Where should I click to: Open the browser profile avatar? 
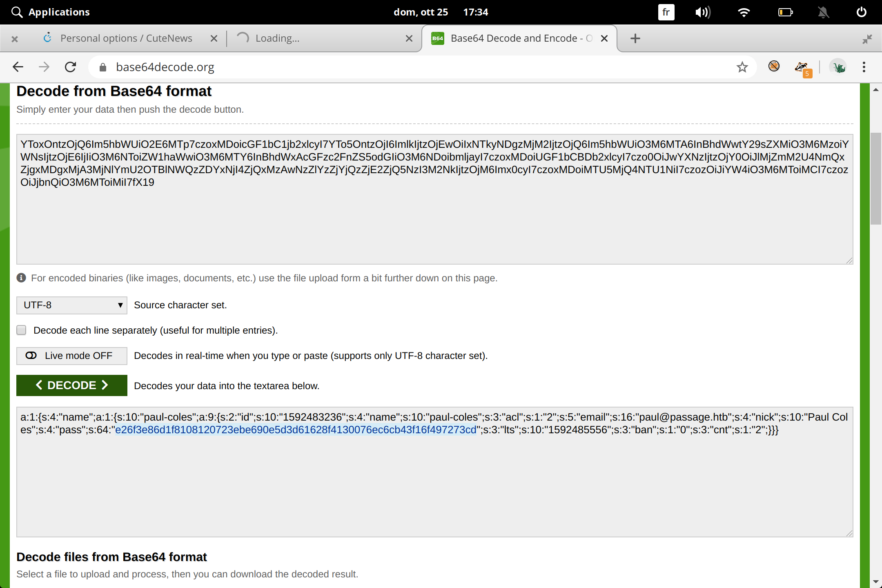click(x=838, y=67)
